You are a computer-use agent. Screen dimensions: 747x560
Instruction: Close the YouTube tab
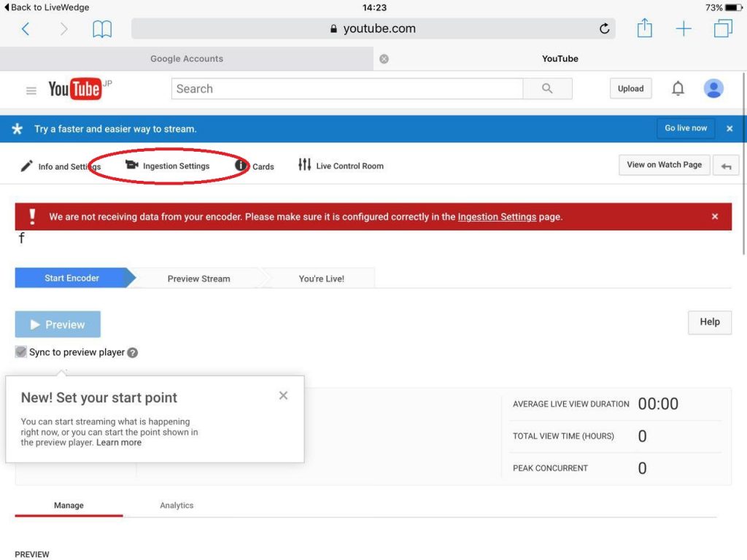[384, 58]
